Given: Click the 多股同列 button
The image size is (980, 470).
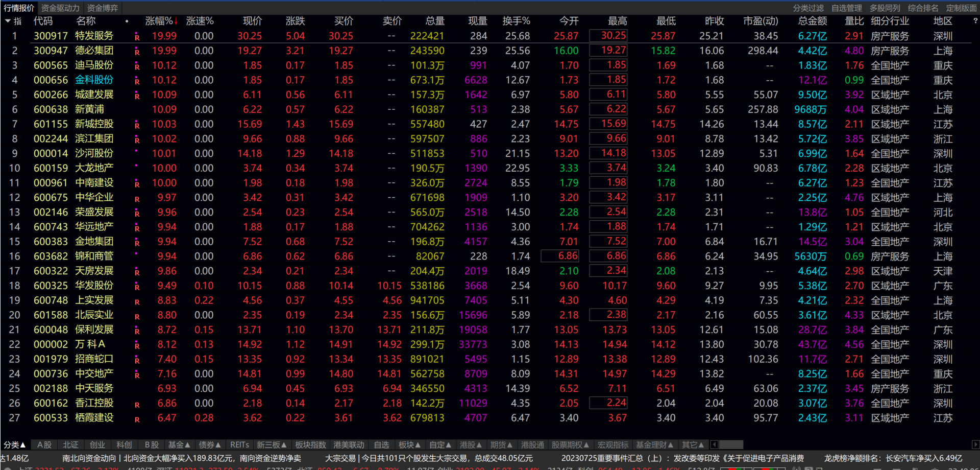Looking at the screenshot, I should (x=885, y=8).
